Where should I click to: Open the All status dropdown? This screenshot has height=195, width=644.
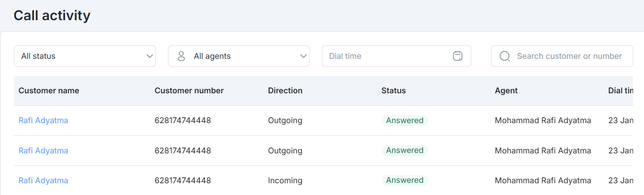[x=84, y=56]
